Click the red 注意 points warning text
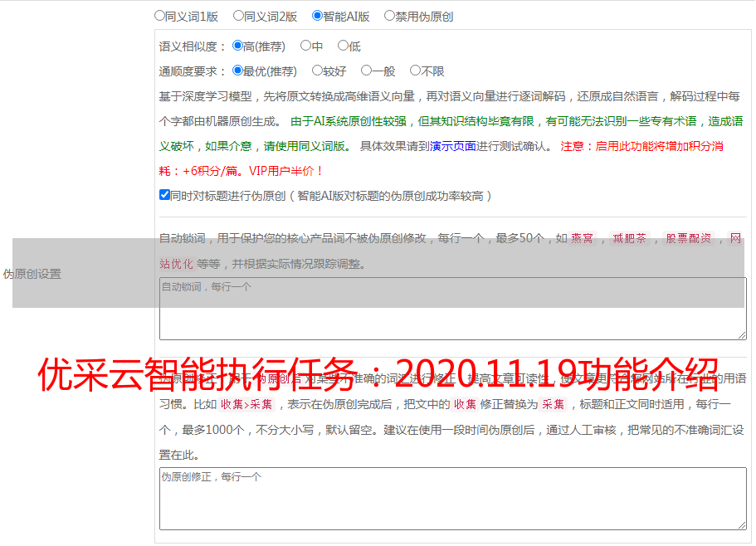The image size is (756, 546). click(441, 158)
